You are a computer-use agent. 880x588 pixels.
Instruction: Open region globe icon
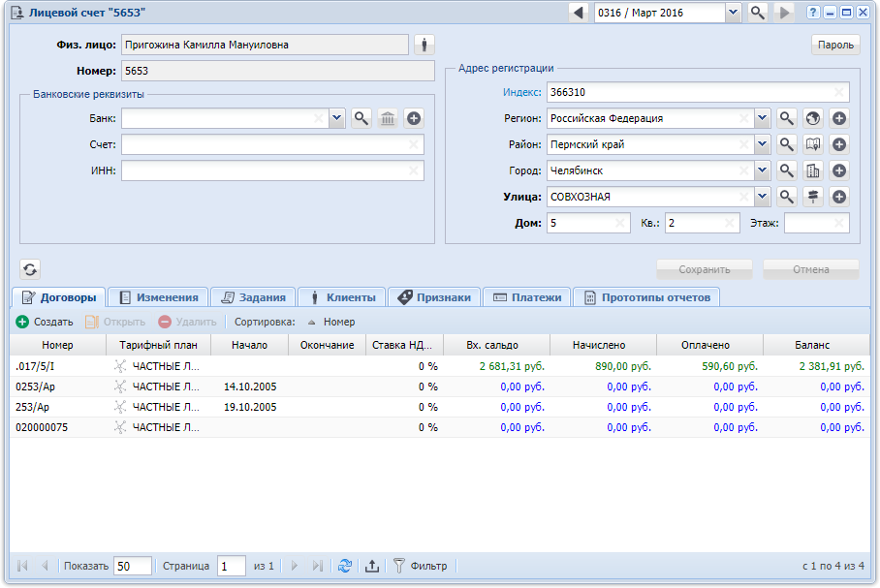click(813, 118)
